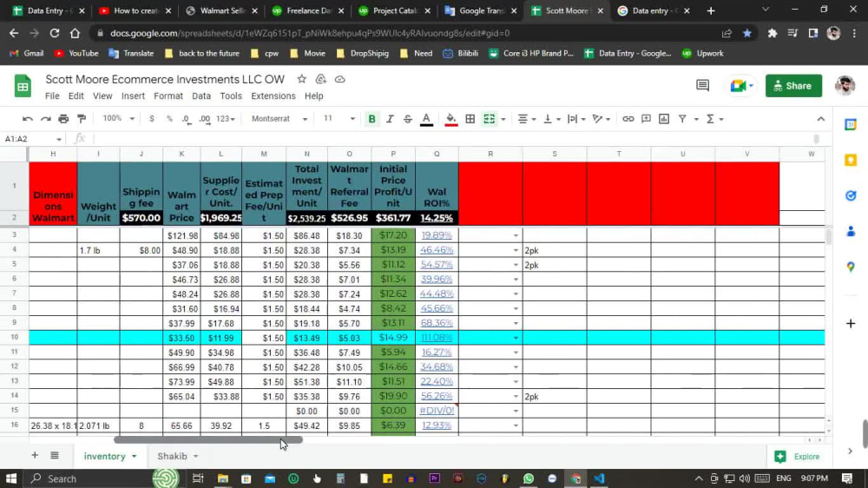Image resolution: width=868 pixels, height=488 pixels.
Task: Click the horizontal scrollbar thumb
Action: [x=208, y=440]
